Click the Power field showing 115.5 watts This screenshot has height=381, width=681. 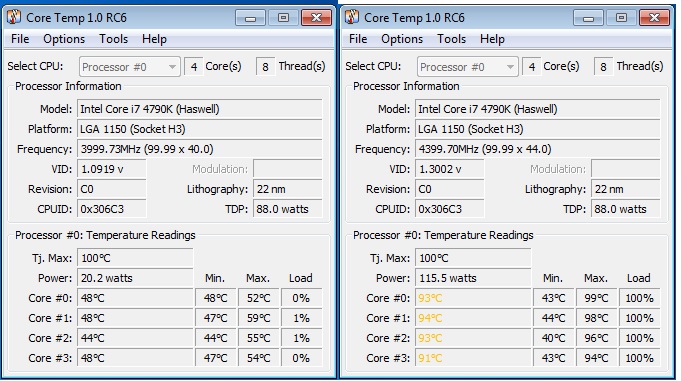tap(473, 278)
